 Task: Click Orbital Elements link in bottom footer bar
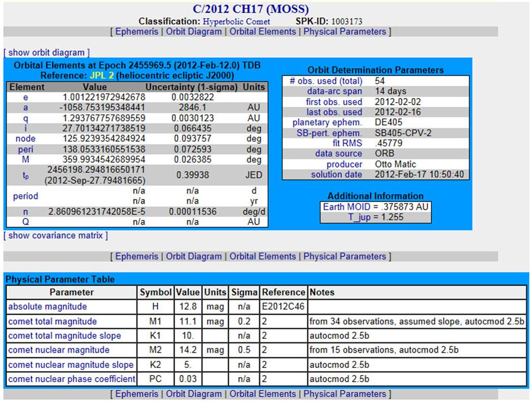[263, 394]
